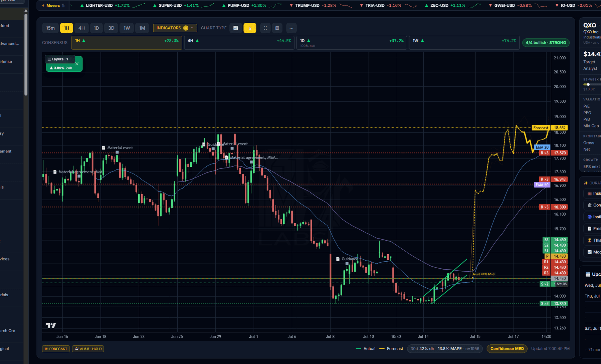Screen dimensions: 601x364
Task: Switch to the 1H timeframe
Action: (x=66, y=28)
